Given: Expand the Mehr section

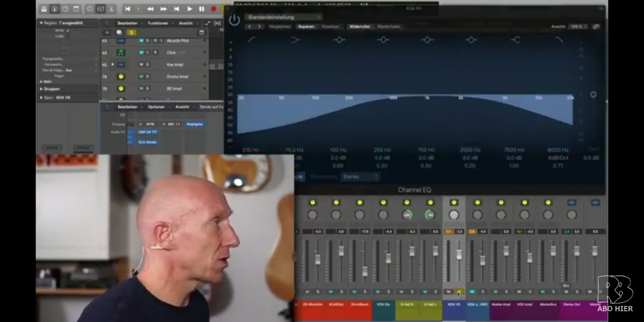Looking at the screenshot, I should (x=41, y=82).
